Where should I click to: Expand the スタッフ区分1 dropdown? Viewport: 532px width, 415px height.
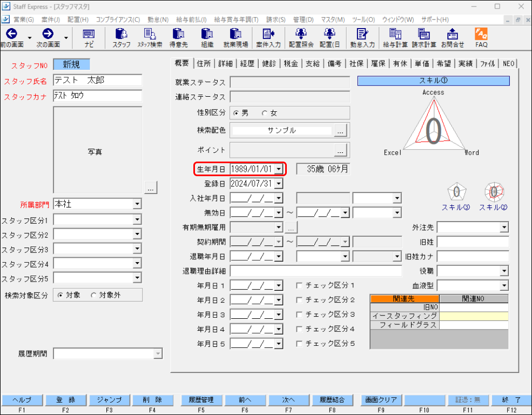(137, 219)
